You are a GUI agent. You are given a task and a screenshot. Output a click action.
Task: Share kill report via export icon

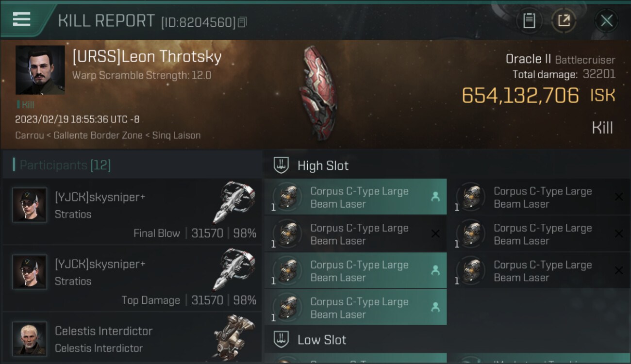point(564,20)
